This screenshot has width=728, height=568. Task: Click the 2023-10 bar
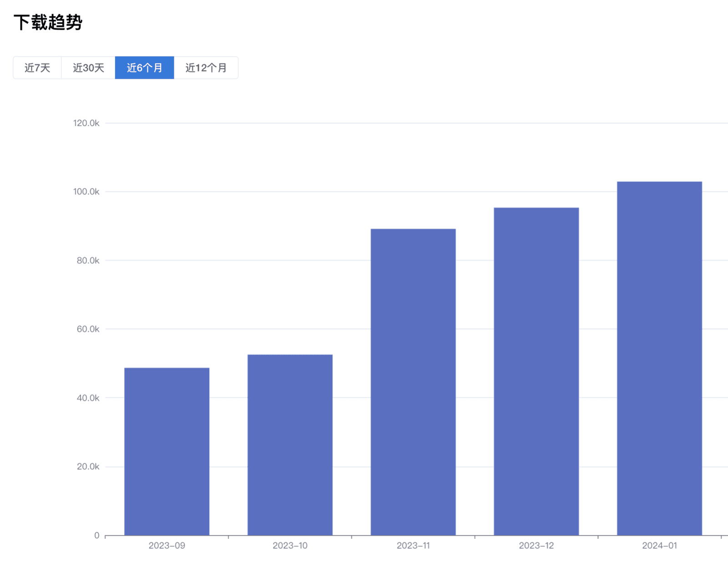[x=290, y=445]
